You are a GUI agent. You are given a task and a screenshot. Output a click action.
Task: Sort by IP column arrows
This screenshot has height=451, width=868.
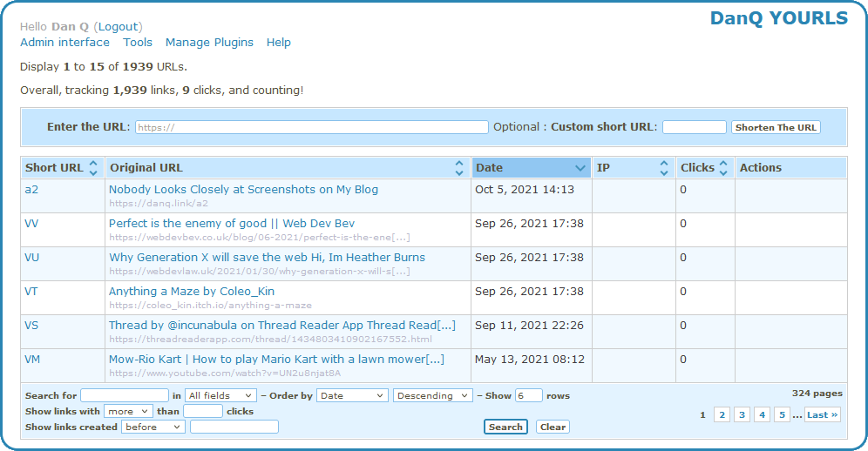click(665, 168)
